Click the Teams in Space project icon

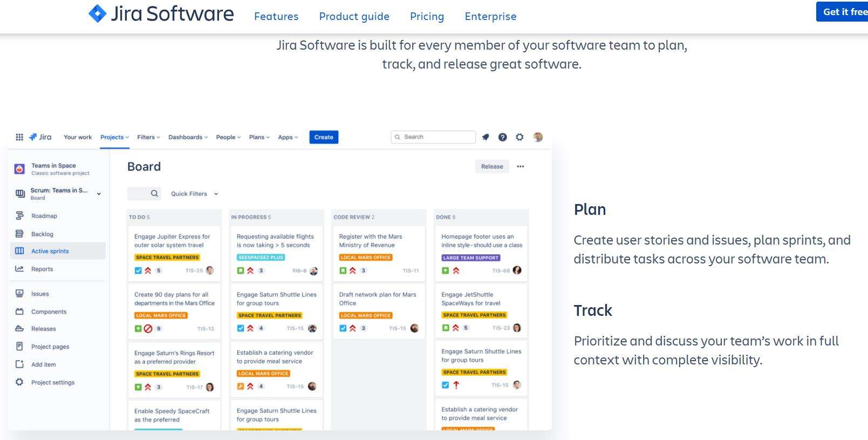[19, 169]
